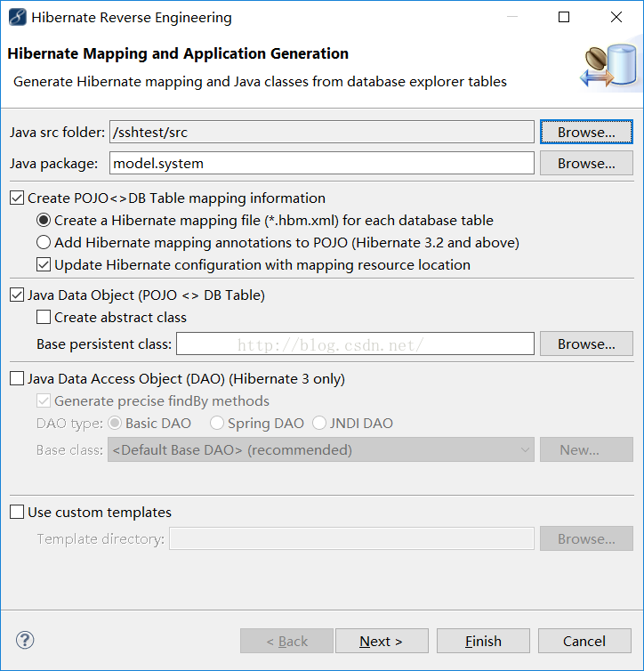
Task: Select Spring DAO radio button
Action: pyautogui.click(x=217, y=423)
